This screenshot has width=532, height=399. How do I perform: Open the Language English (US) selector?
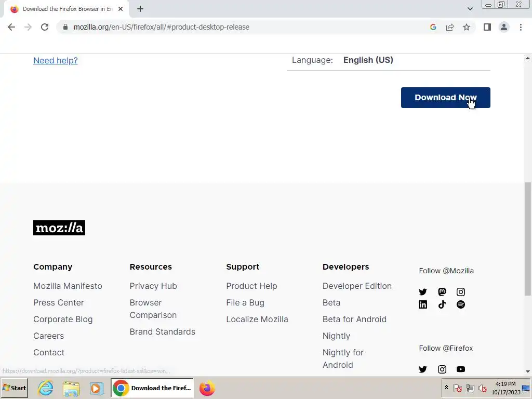pos(389,60)
